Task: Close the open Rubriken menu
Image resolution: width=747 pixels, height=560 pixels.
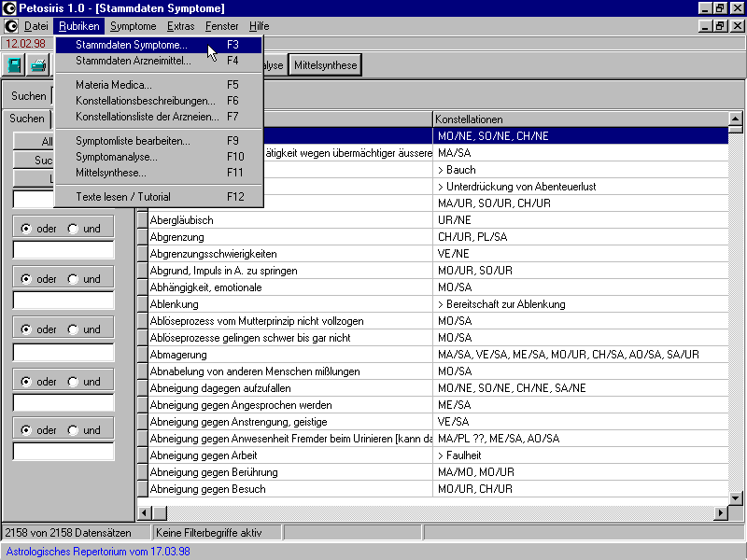Action: pos(79,26)
